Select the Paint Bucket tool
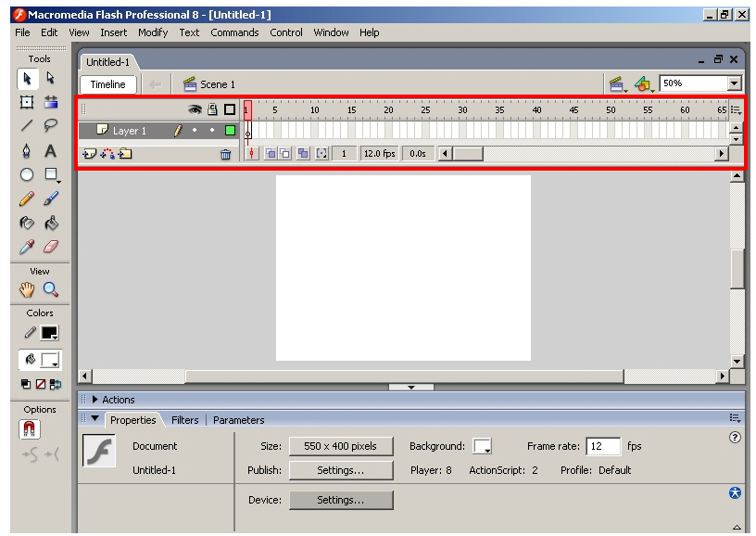This screenshot has height=536, width=756. 51,223
